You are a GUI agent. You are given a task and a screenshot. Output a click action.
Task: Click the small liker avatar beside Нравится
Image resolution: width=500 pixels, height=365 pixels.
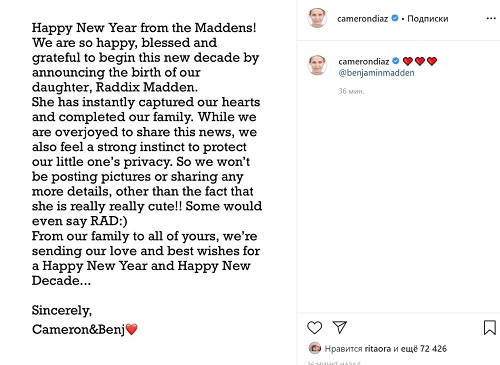click(314, 348)
